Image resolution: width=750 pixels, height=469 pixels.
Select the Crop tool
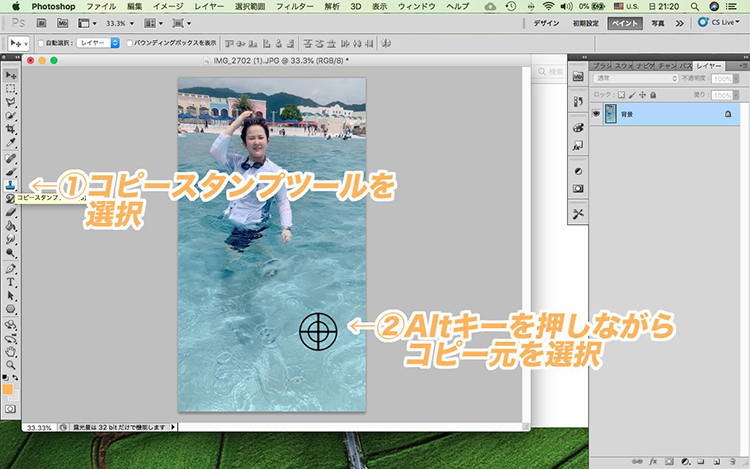click(11, 129)
